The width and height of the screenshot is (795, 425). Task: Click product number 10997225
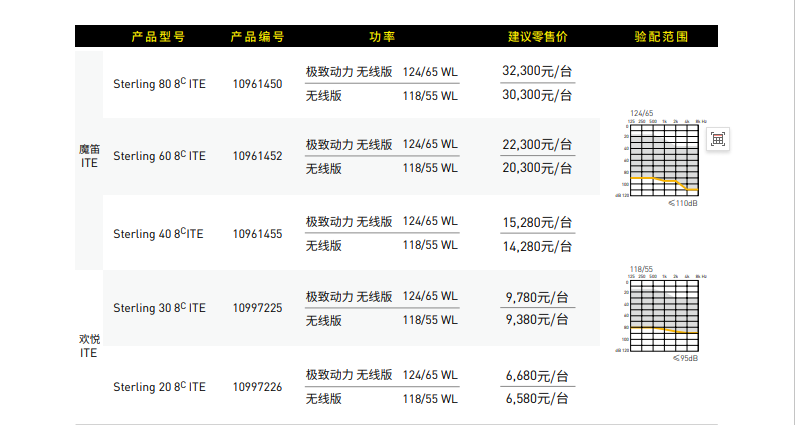[258, 308]
